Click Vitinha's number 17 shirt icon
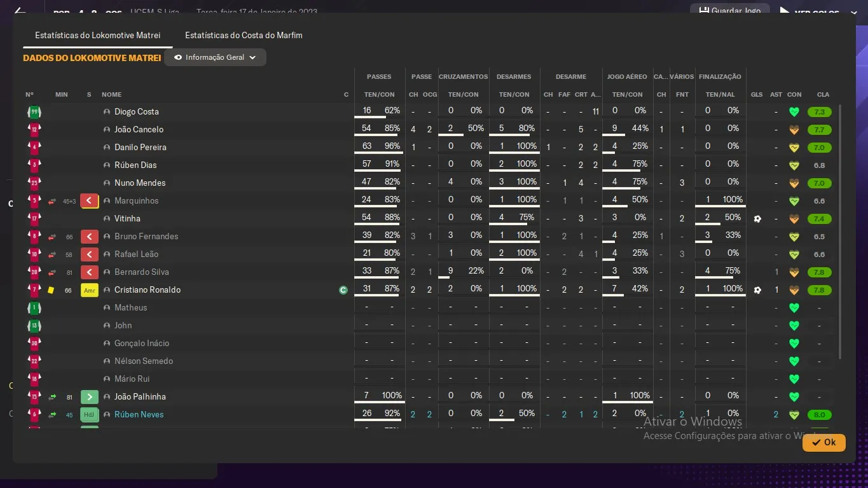Screen dimensions: 868x488 [34, 219]
